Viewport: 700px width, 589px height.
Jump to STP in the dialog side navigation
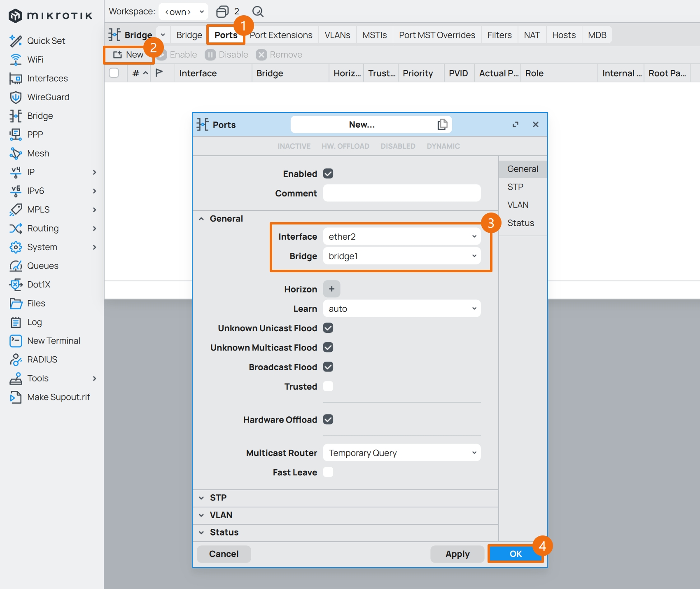[516, 187]
